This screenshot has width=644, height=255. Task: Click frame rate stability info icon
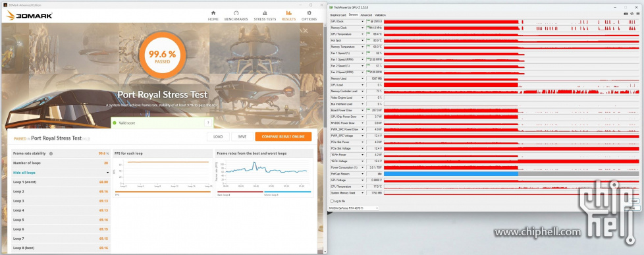[x=51, y=154]
